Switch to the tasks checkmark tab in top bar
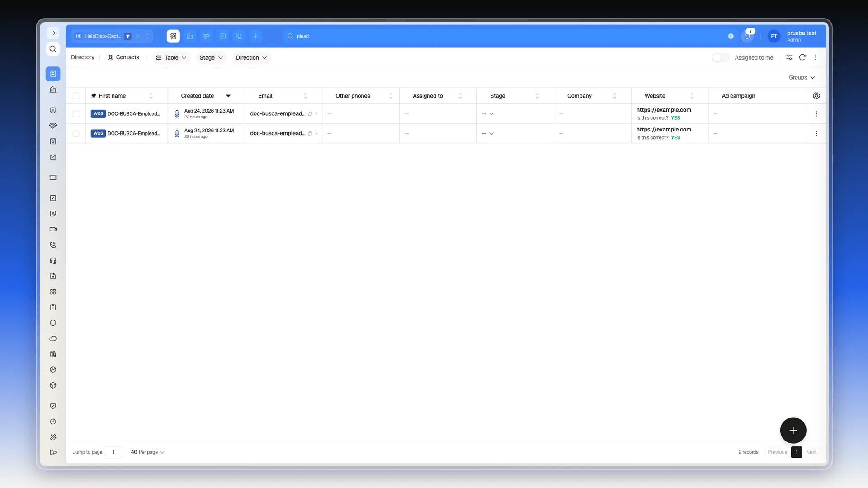The width and height of the screenshot is (868, 488). coord(222,36)
